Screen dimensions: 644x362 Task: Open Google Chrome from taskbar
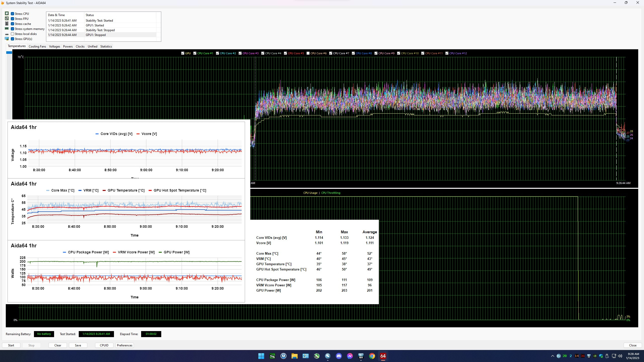[372, 356]
